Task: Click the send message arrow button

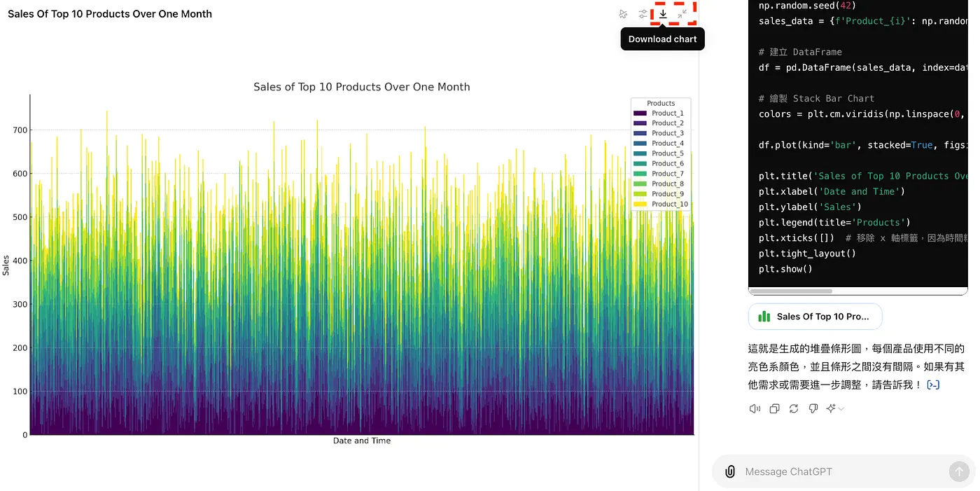Action: point(959,471)
